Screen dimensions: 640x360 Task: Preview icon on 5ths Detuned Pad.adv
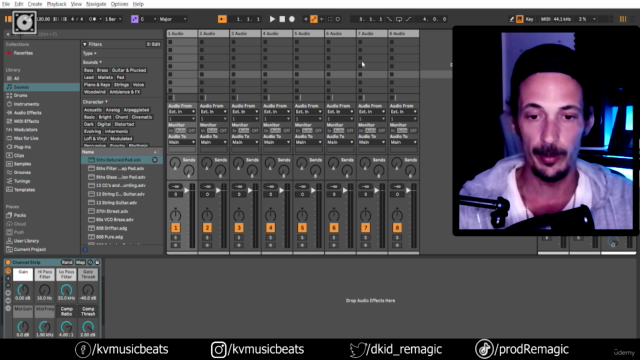(x=155, y=160)
